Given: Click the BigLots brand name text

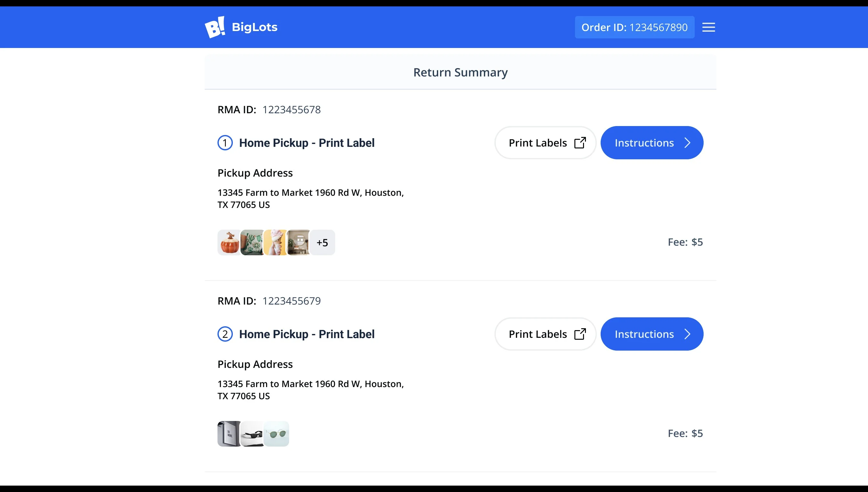Looking at the screenshot, I should (x=254, y=27).
